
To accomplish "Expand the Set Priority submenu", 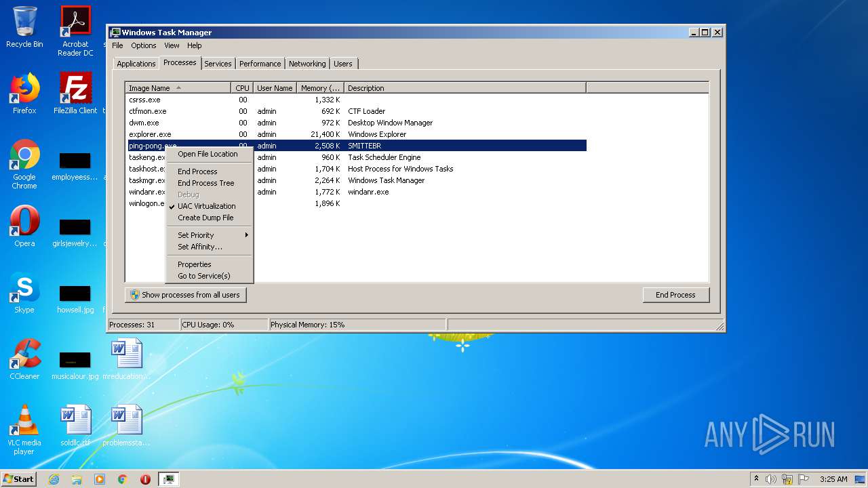I will point(210,235).
